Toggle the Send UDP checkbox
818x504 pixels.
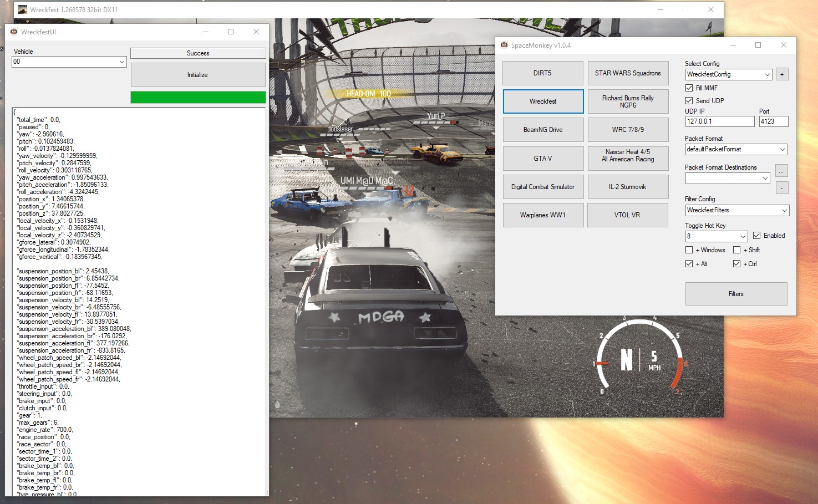tap(689, 100)
